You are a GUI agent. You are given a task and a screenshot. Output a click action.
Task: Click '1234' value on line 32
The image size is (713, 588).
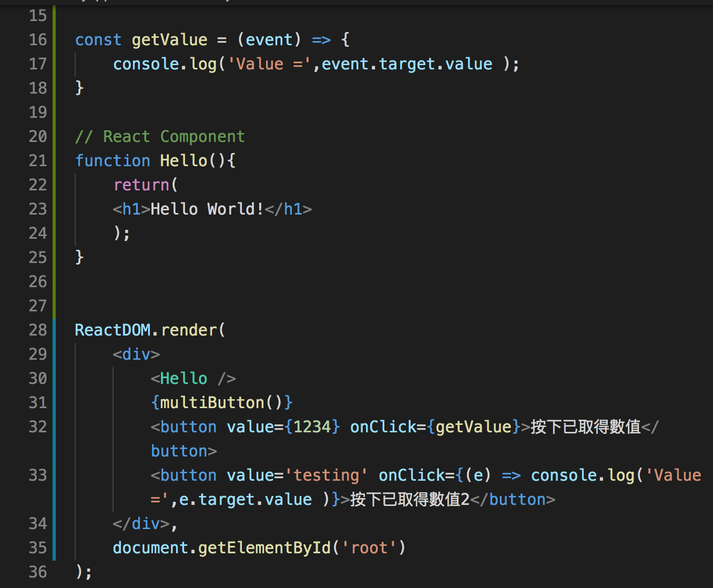click(312, 427)
